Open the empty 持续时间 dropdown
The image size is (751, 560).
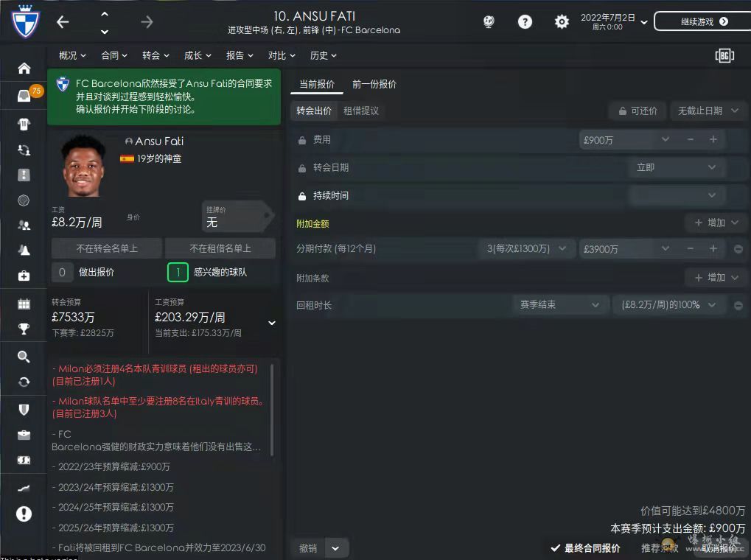pos(677,195)
